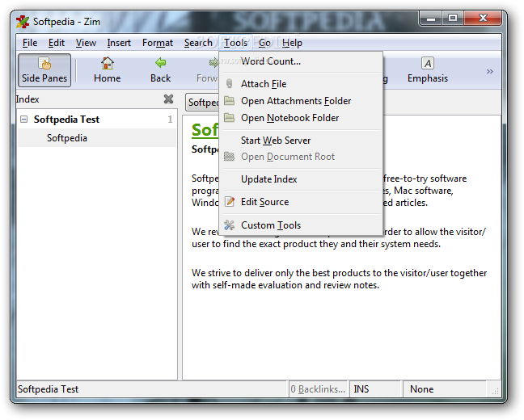524x420 pixels.
Task: Open the File menu
Action: click(30, 43)
